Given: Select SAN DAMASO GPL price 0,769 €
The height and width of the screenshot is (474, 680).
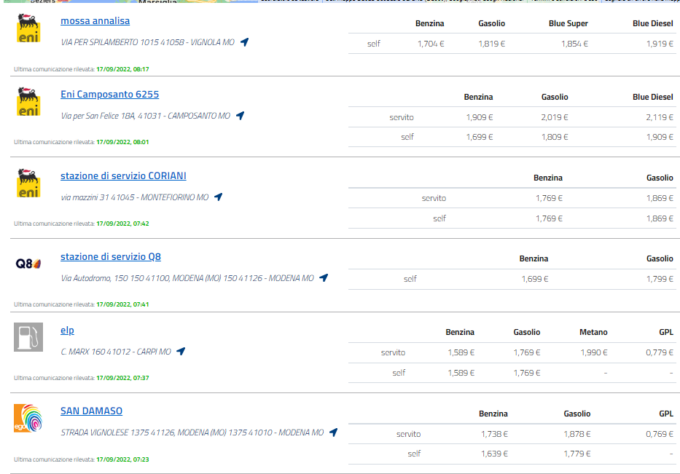Looking at the screenshot, I should click(659, 434).
